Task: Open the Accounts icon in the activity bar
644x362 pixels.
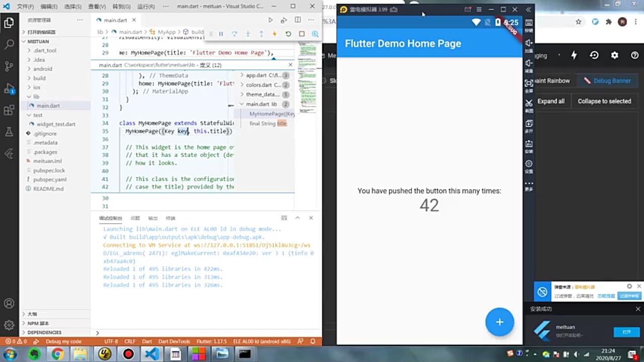Action: pyautogui.click(x=9, y=304)
